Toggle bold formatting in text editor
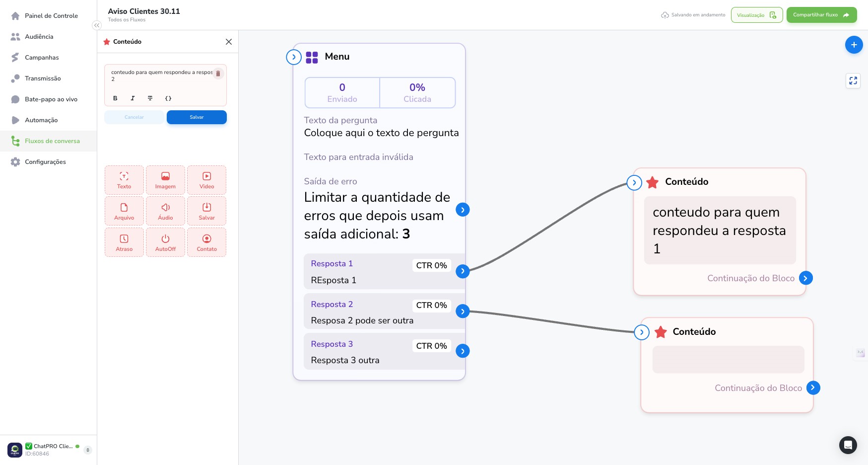 (x=115, y=98)
